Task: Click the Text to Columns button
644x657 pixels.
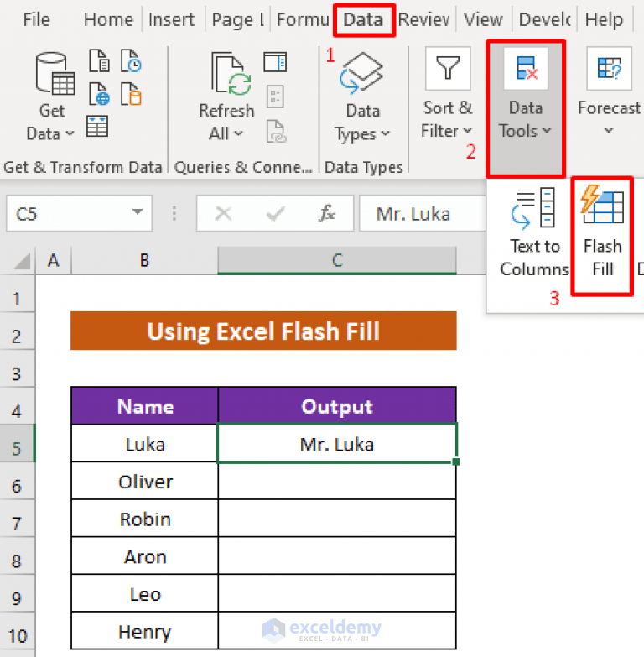Action: (535, 232)
